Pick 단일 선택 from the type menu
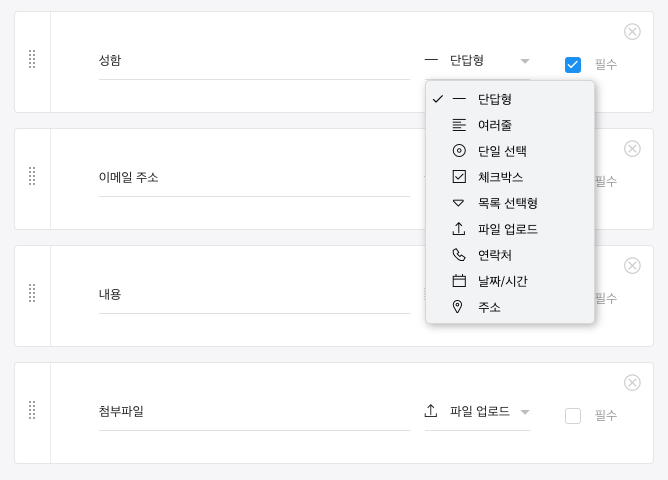The image size is (668, 480). coord(502,151)
